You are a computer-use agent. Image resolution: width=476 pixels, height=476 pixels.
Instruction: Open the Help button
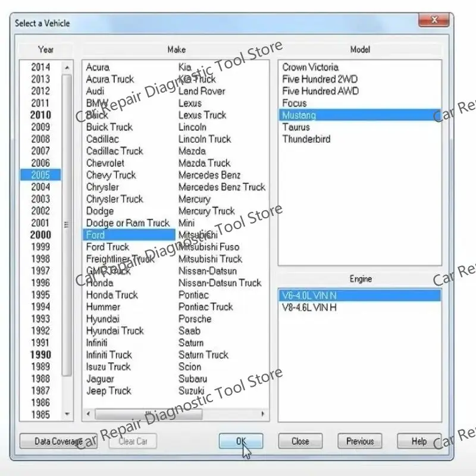[419, 441]
